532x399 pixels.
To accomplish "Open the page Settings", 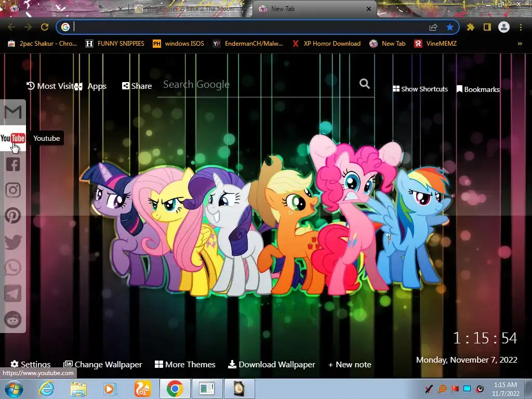I will pos(31,364).
